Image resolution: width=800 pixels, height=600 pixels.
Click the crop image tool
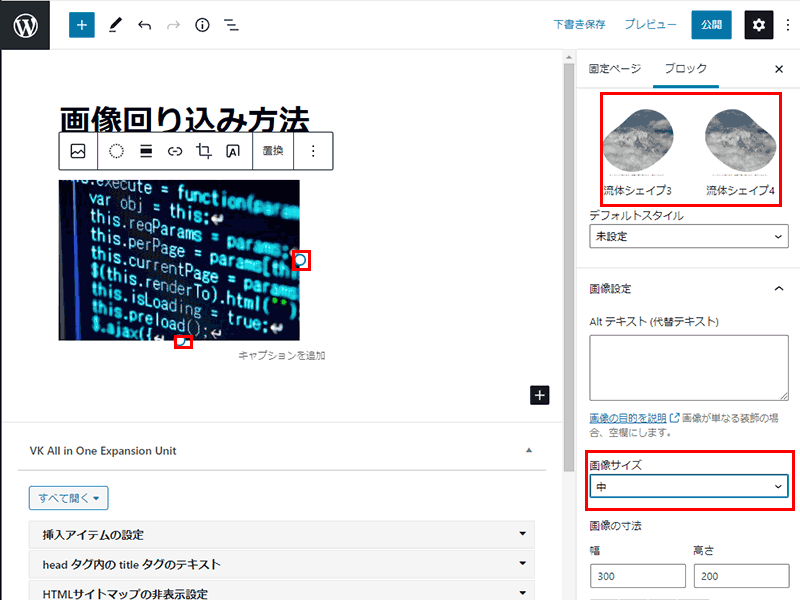coord(204,151)
